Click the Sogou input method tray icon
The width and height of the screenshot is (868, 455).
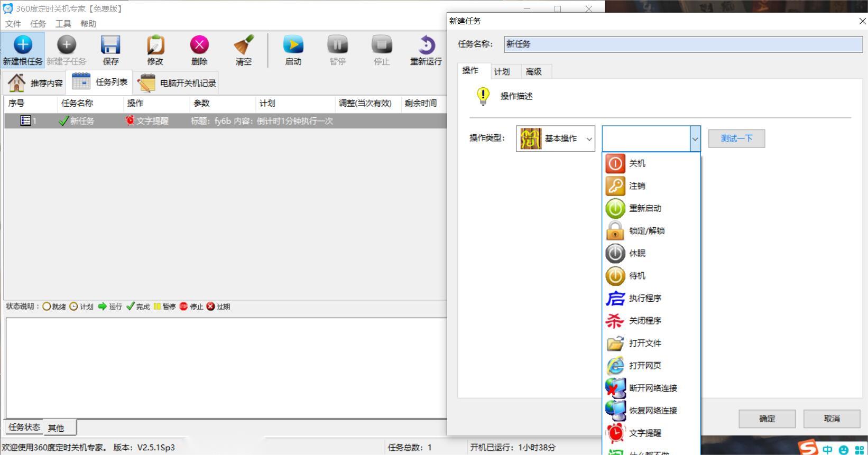808,448
